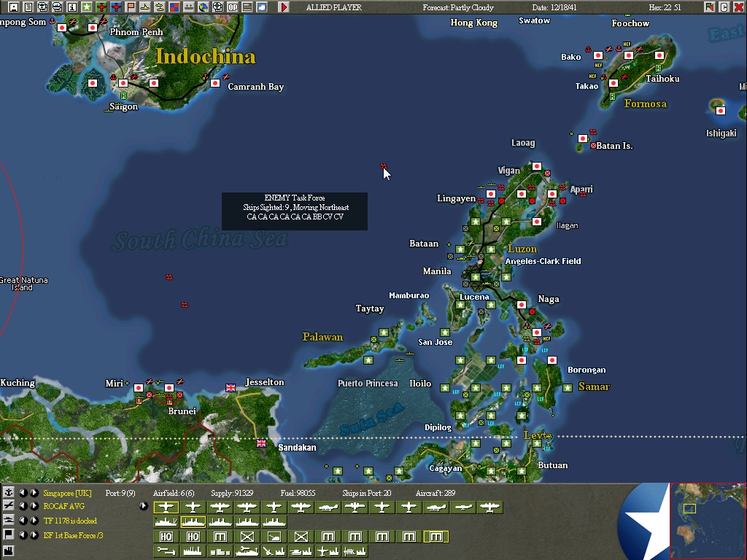The width and height of the screenshot is (747, 560).
Task: Open the globe toolbar icon
Action: 203,7
